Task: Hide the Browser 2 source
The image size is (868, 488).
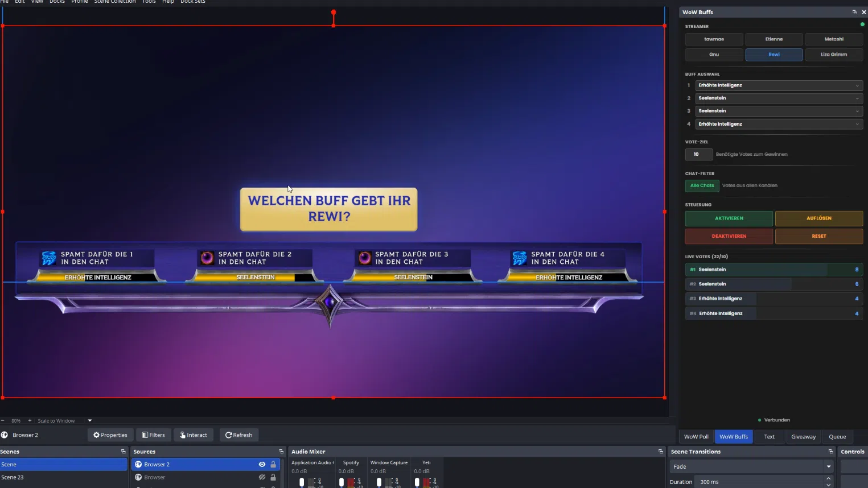Action: click(262, 465)
